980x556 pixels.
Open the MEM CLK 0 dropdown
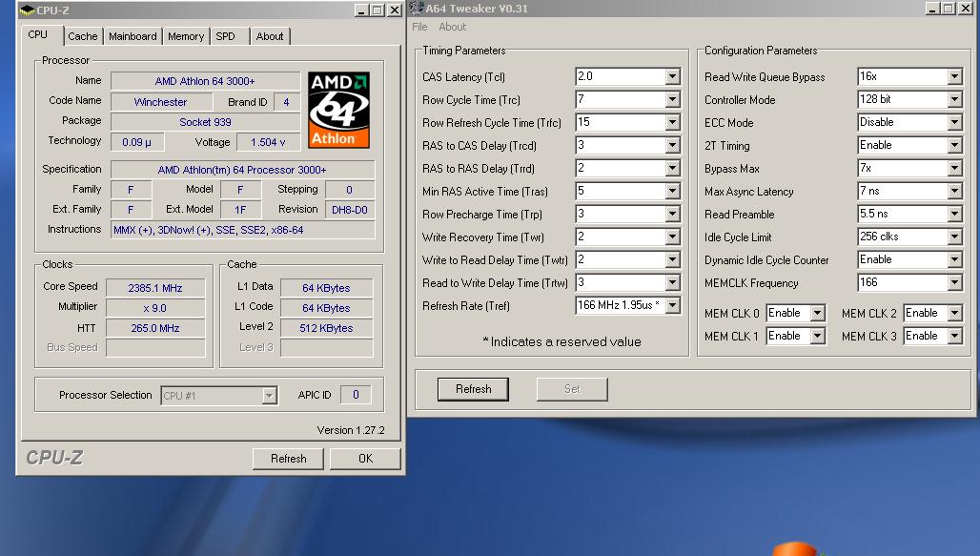(818, 313)
